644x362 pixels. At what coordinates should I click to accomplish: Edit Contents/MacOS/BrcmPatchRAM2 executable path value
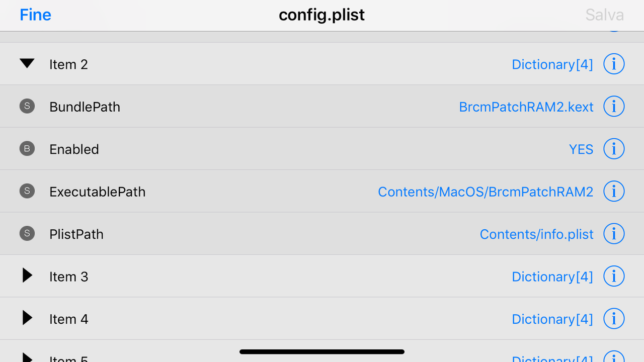[x=485, y=192]
